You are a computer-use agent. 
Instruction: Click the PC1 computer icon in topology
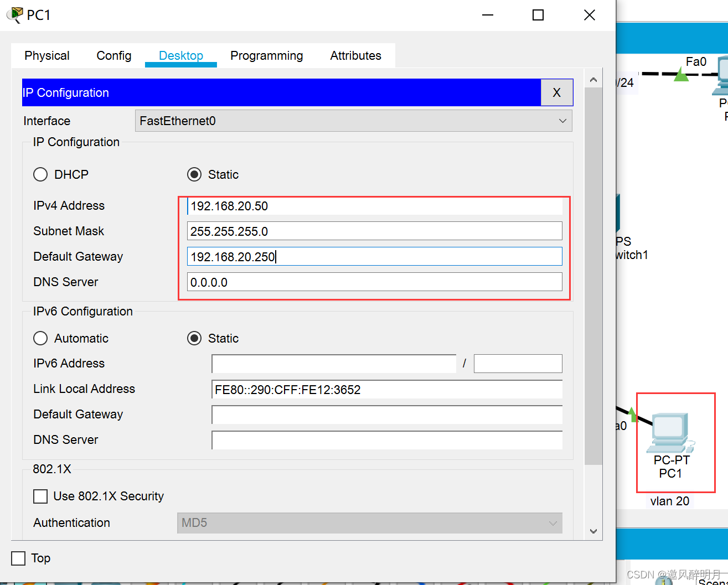pos(671,432)
